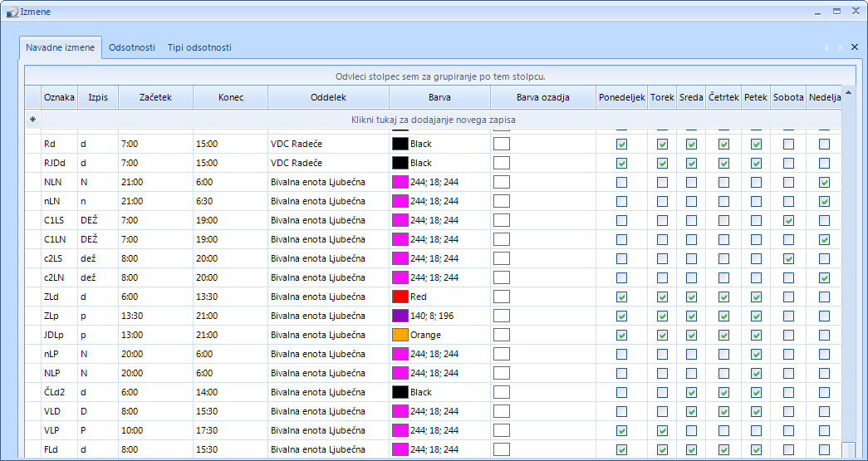Click the DEŽ cell in C1LS row

(x=98, y=220)
